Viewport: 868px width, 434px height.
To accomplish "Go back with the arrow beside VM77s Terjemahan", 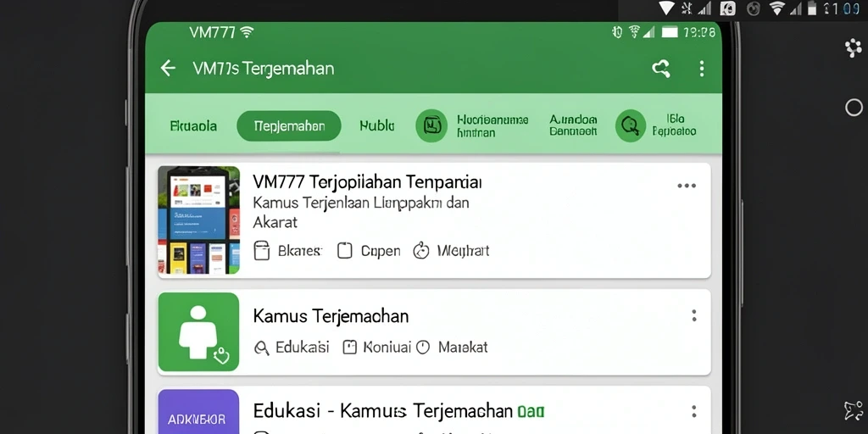I will [168, 68].
